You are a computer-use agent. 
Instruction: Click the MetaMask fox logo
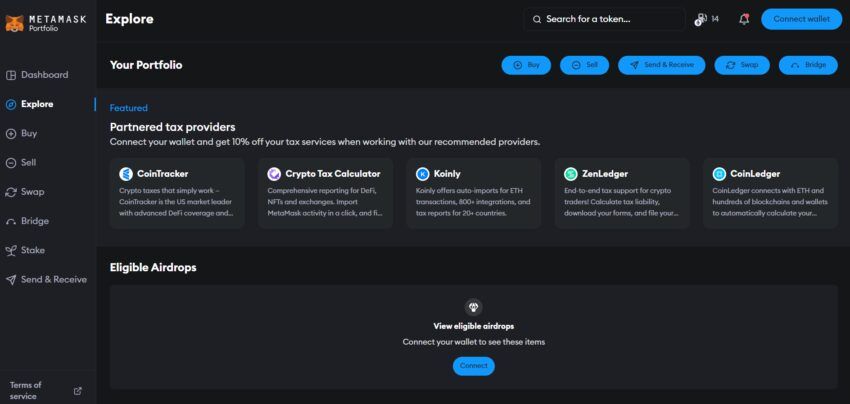[x=14, y=21]
